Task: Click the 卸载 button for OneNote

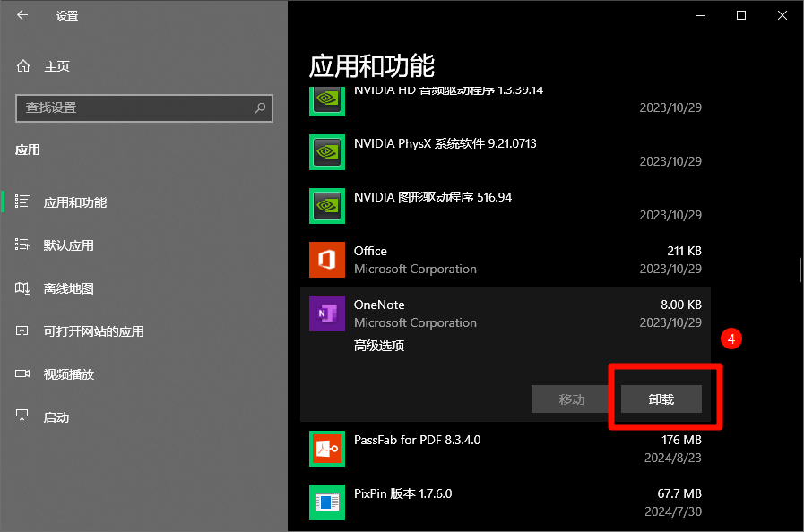Action: (661, 399)
